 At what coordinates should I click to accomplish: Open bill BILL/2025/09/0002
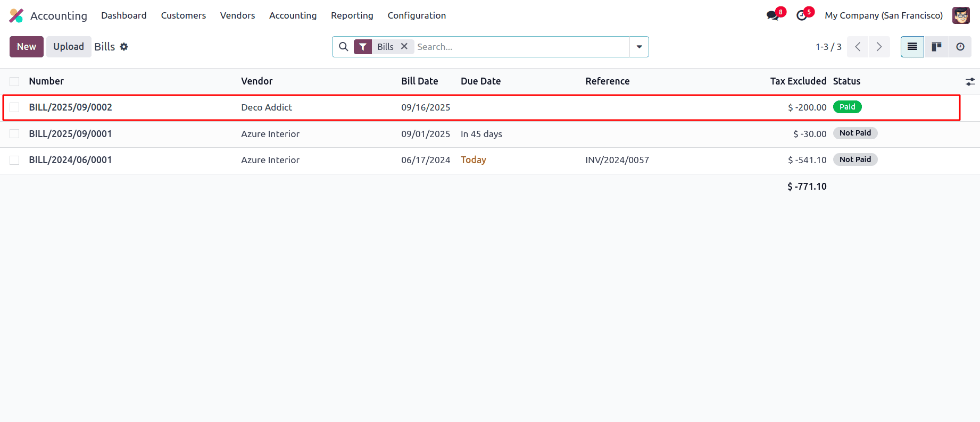[x=71, y=107]
